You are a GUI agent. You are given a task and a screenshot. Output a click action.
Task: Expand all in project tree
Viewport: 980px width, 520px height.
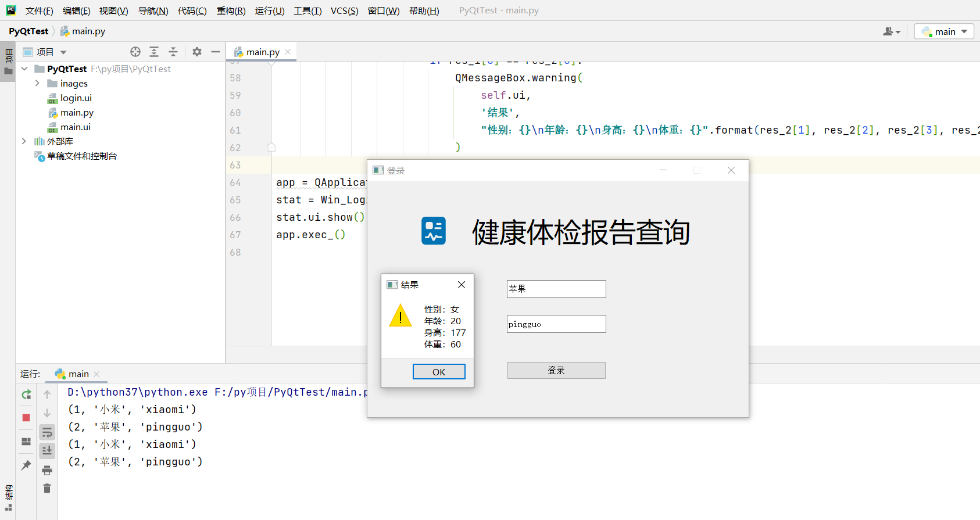click(x=154, y=52)
